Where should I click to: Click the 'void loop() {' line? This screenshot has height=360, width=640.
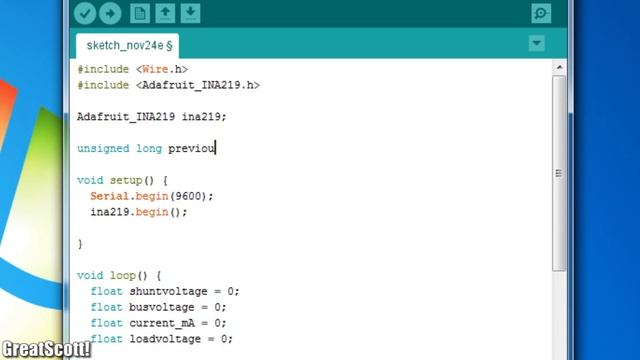119,276
